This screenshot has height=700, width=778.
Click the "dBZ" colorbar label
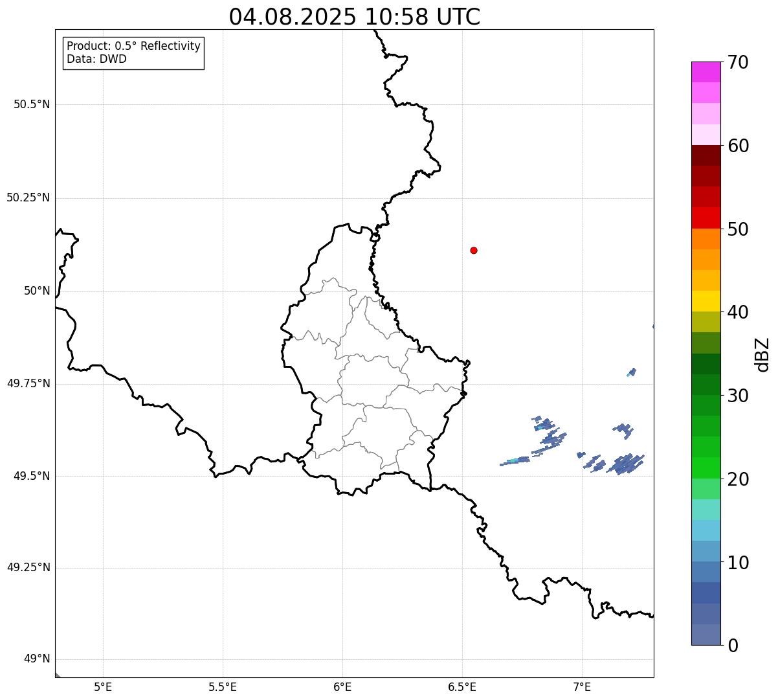(x=762, y=354)
